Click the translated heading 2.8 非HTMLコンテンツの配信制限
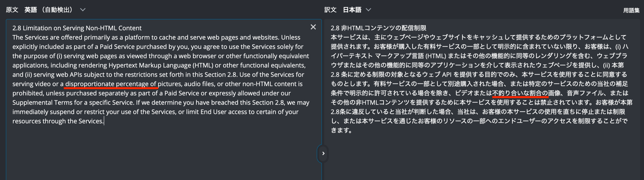644x180 pixels. point(378,28)
